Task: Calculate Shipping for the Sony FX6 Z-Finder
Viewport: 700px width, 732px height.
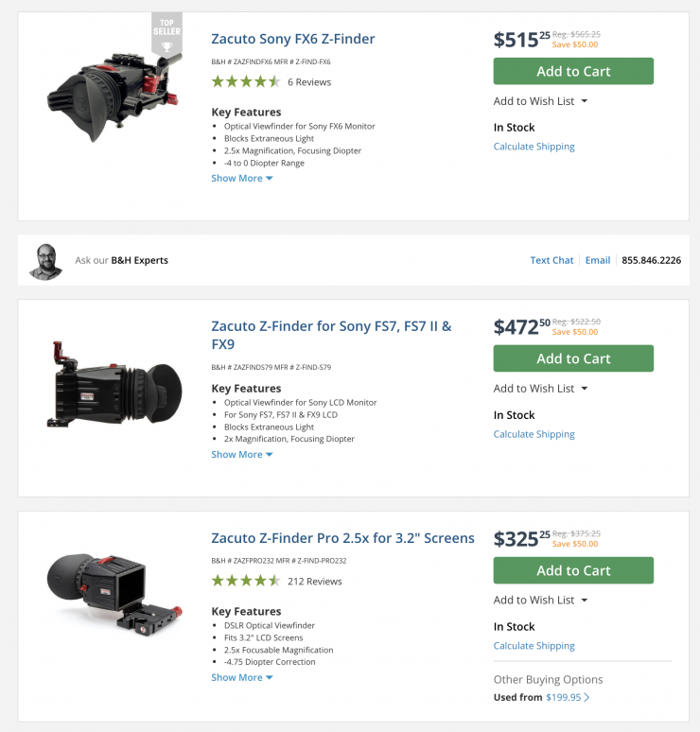Action: tap(534, 147)
